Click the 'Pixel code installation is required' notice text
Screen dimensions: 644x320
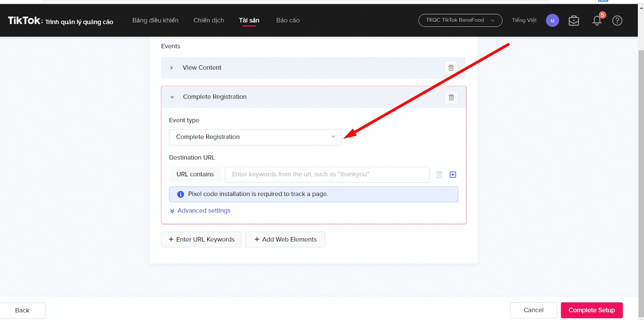coord(258,194)
